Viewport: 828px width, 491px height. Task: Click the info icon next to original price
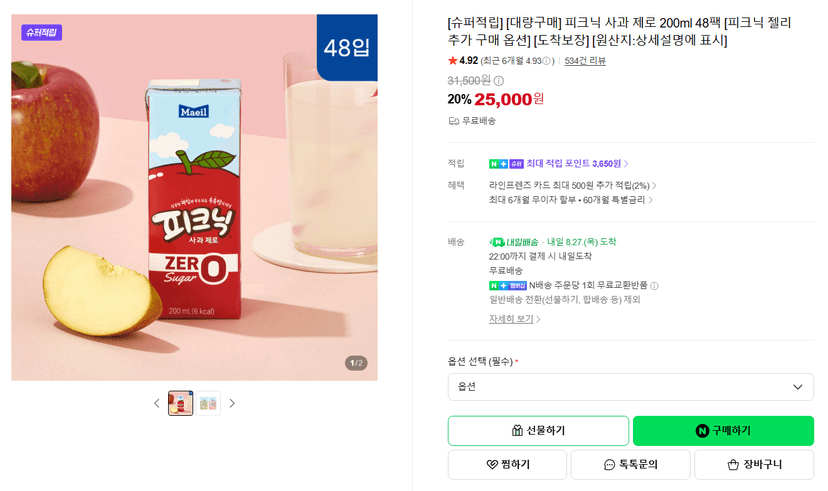tap(498, 81)
